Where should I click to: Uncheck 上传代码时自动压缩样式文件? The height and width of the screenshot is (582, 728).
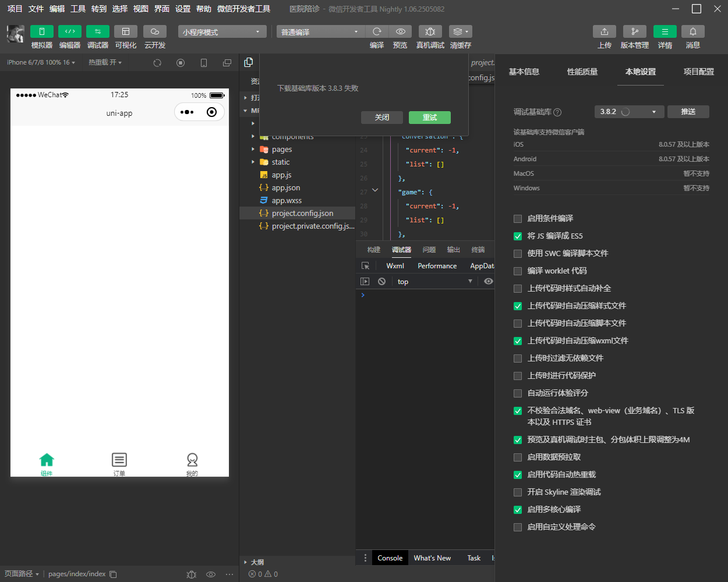[518, 306]
